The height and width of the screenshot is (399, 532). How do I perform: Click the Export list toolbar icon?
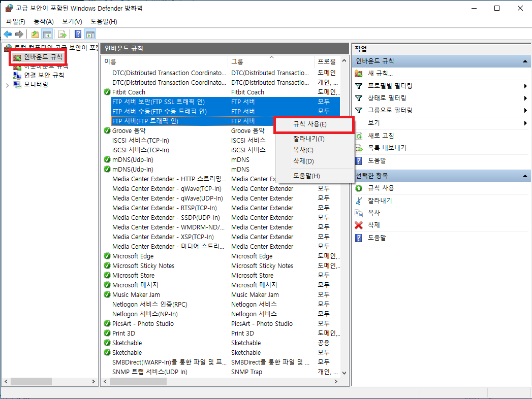[x=62, y=34]
